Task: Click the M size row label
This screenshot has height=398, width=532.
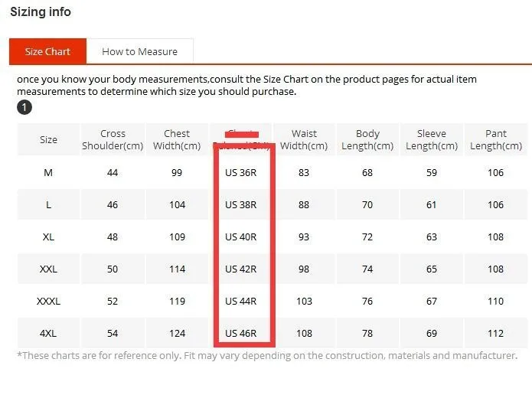Action: (x=48, y=173)
